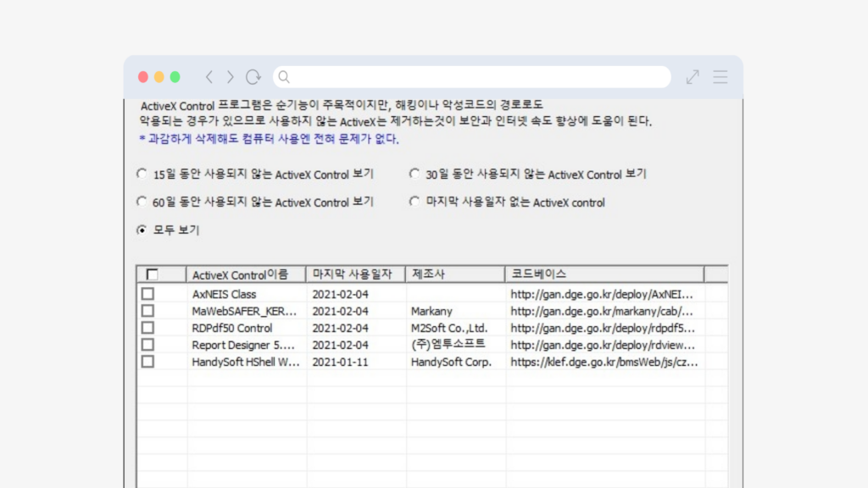Choose the 60일 동안 사용되지 않는 radio option
Screen dimensions: 868x488
(x=142, y=202)
